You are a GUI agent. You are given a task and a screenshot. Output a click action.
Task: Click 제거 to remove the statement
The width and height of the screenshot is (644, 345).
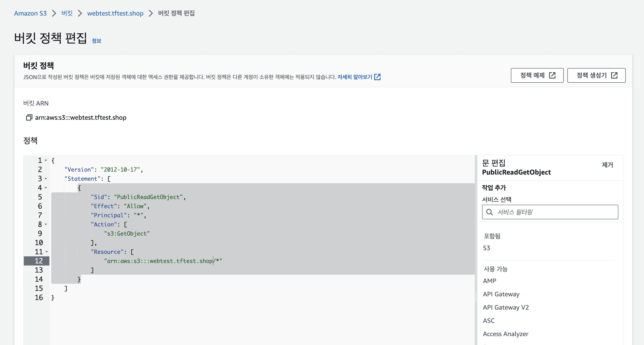click(x=607, y=165)
